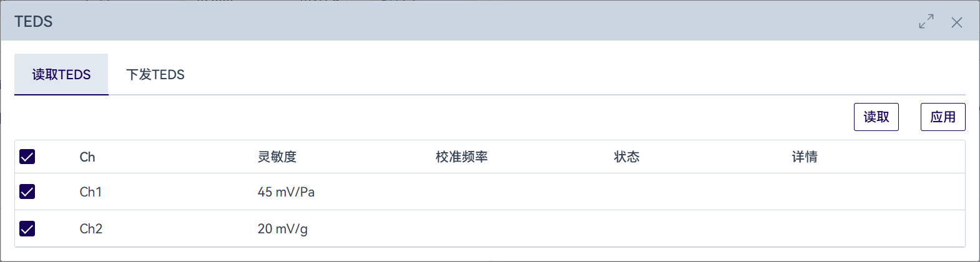Uncheck the Ch1 row checkbox

pyautogui.click(x=27, y=192)
